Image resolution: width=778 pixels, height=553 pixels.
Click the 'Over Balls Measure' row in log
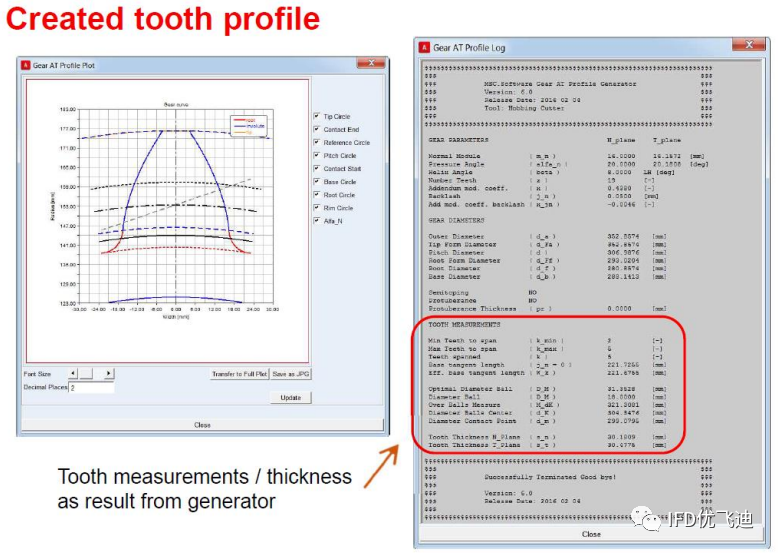(x=547, y=405)
